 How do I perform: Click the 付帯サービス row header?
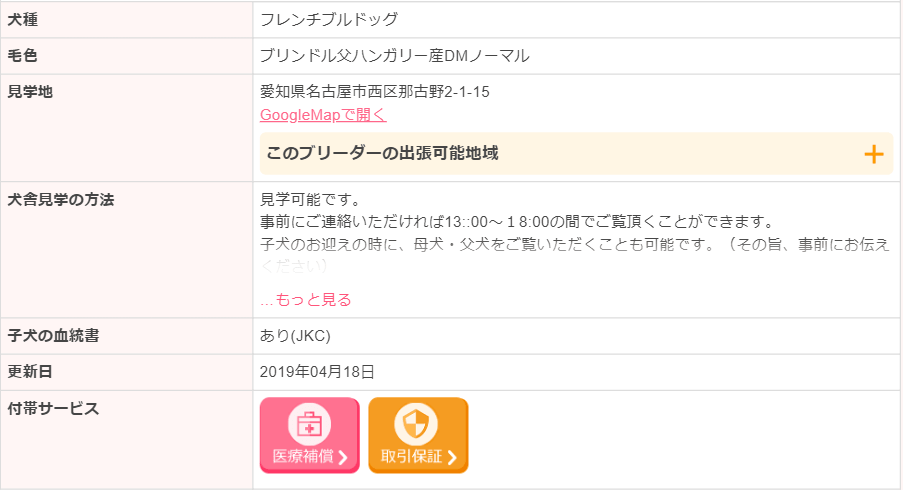click(53, 408)
